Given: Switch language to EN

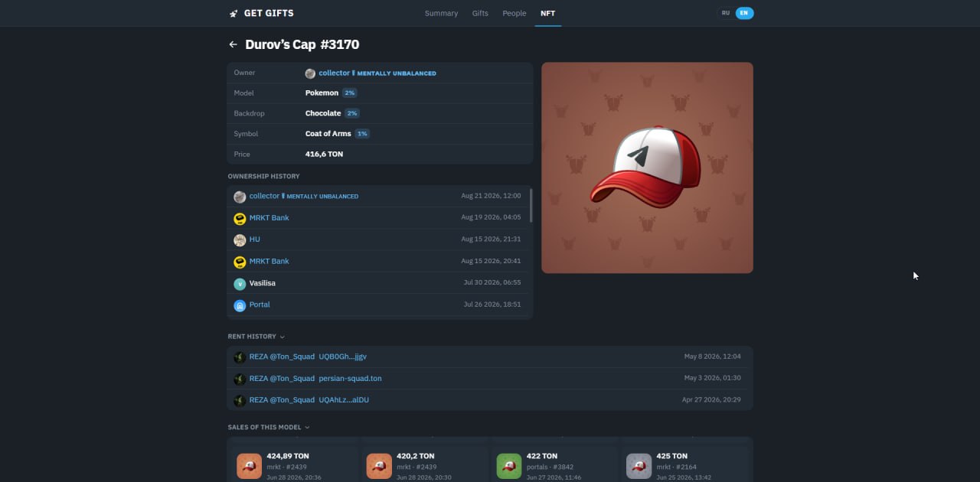Looking at the screenshot, I should click(x=744, y=13).
